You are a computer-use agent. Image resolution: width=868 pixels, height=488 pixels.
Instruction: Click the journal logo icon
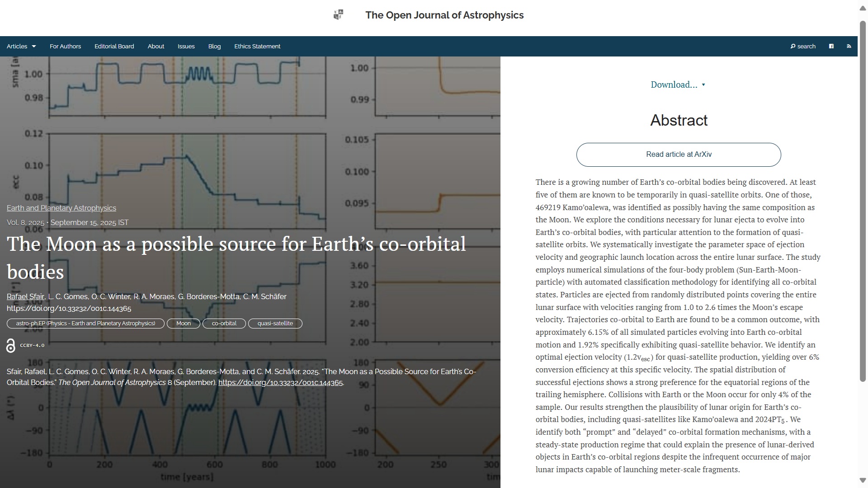coord(338,15)
